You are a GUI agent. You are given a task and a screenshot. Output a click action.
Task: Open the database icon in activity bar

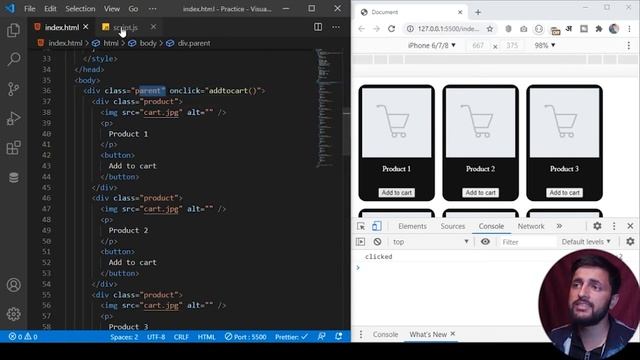[x=13, y=178]
